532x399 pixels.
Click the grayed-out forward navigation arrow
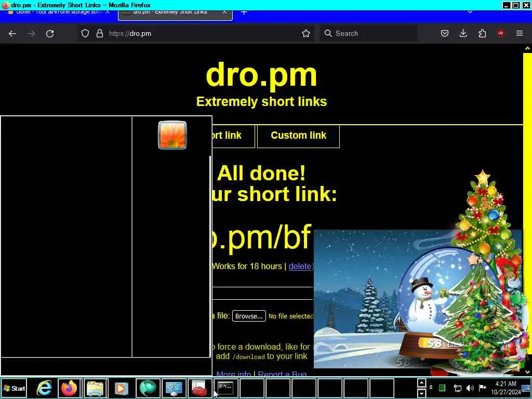click(31, 34)
